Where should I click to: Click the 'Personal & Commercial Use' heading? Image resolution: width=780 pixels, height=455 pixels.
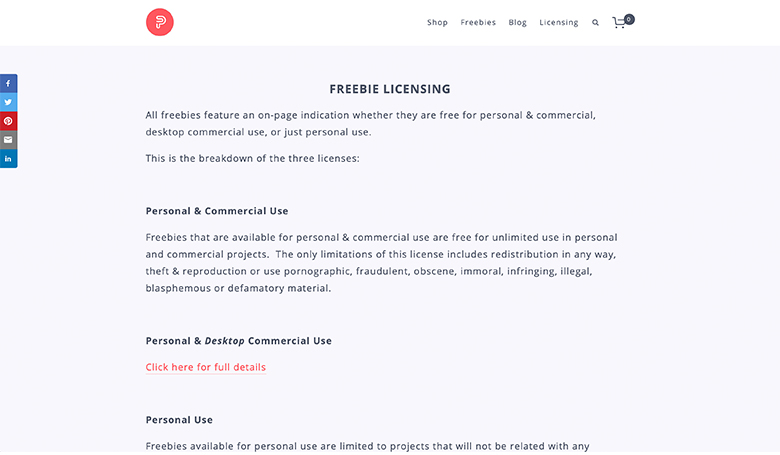tap(217, 211)
